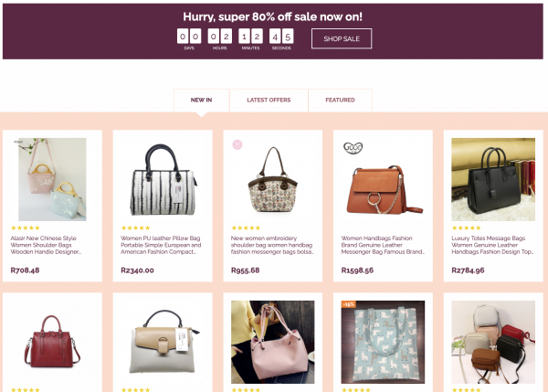This screenshot has height=392, width=548.
Task: Click the R2340.00 price on pillow bag
Action: click(137, 270)
